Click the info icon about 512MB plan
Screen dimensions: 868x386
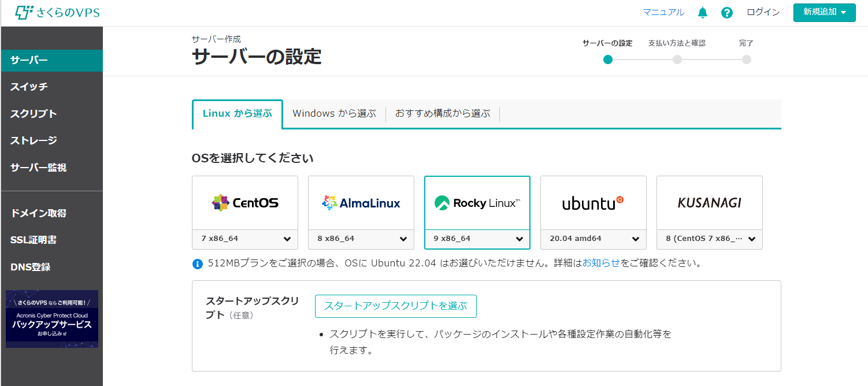196,263
